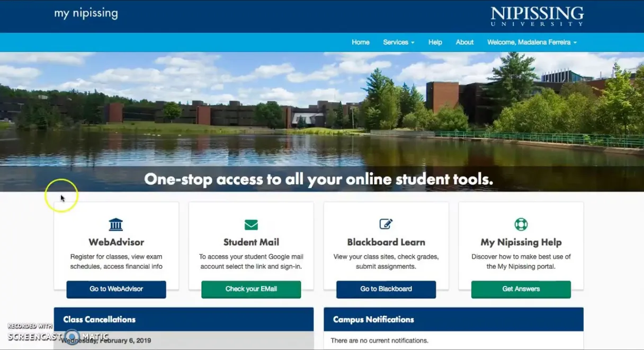Click the My Nipissing Help heading
644x350 pixels.
pyautogui.click(x=521, y=242)
